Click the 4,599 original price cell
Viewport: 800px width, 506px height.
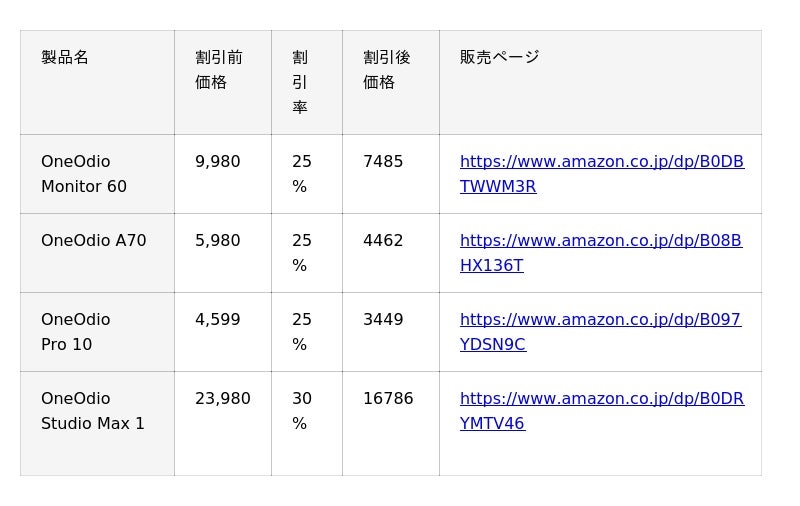tap(218, 320)
